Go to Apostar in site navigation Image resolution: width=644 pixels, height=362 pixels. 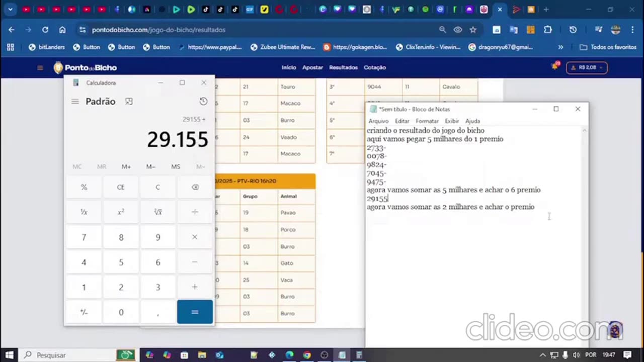tap(312, 67)
